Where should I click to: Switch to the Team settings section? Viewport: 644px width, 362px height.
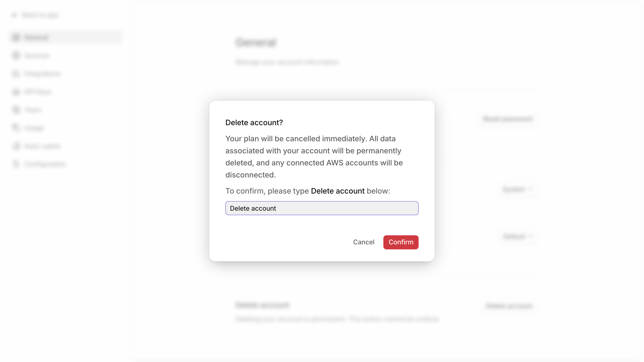click(33, 110)
